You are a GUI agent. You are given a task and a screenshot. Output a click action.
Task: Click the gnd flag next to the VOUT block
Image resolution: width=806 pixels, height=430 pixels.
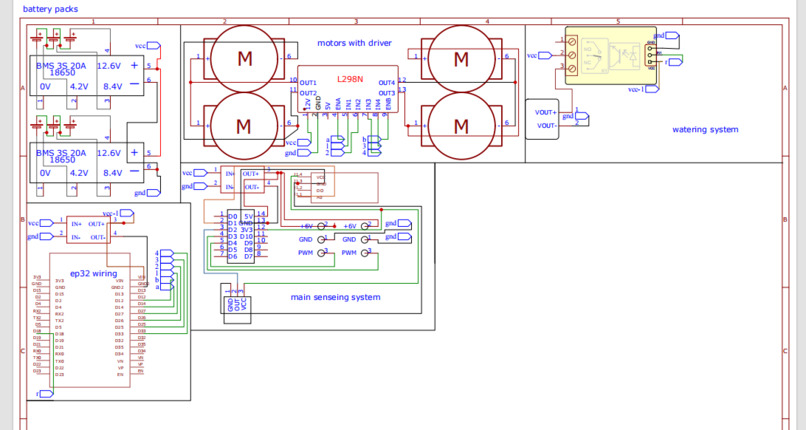click(x=575, y=116)
